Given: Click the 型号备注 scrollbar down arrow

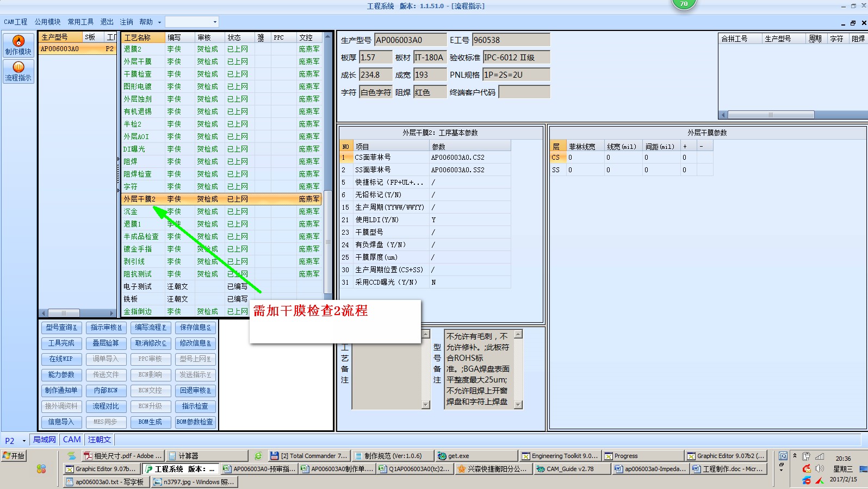Looking at the screenshot, I should click(518, 404).
